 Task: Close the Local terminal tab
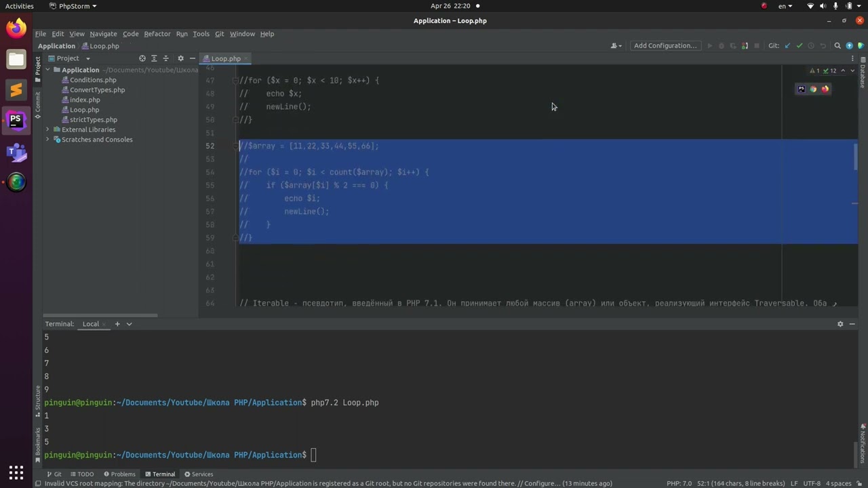pos(104,324)
